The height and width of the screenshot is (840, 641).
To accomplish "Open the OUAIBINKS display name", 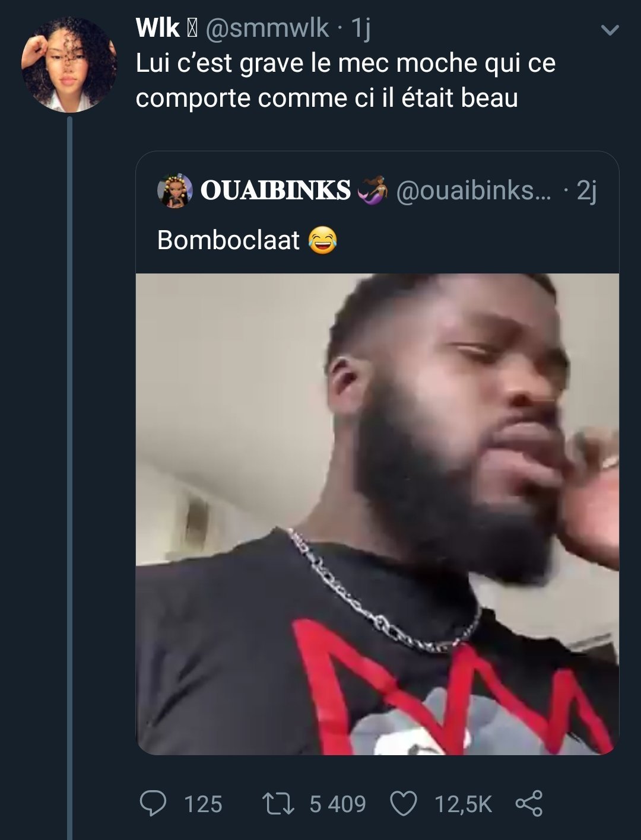I will (275, 190).
